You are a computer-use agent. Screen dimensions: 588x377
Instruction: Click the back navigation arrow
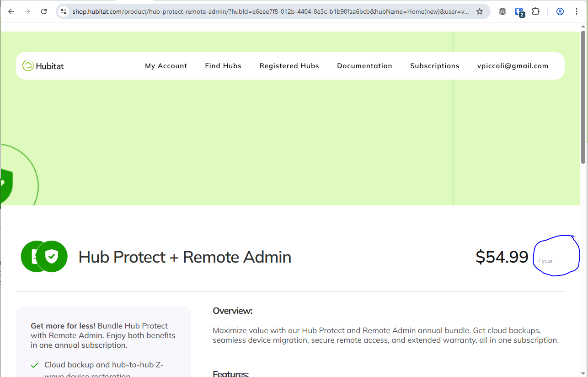11,11
